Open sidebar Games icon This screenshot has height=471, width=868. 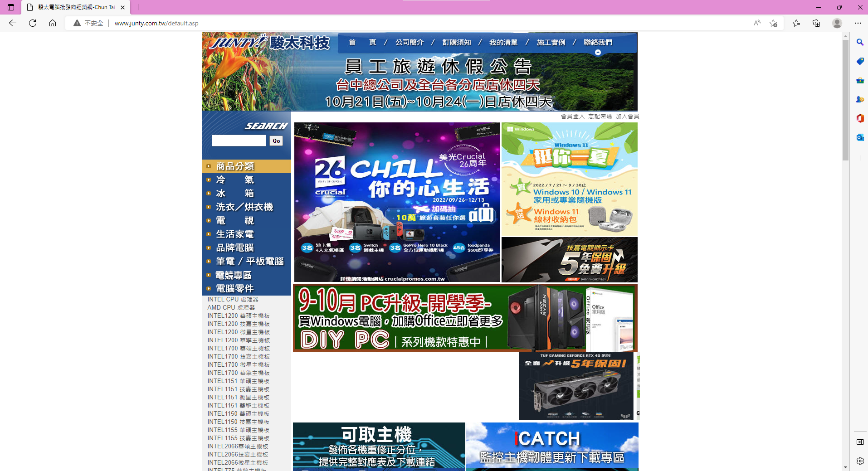pos(860,99)
